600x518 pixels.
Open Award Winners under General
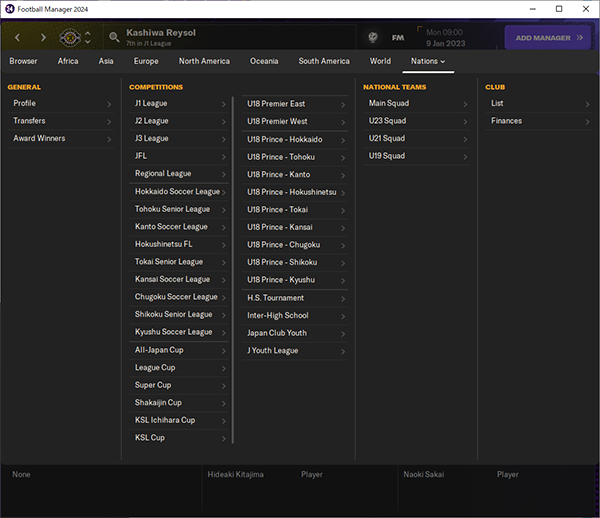point(61,138)
